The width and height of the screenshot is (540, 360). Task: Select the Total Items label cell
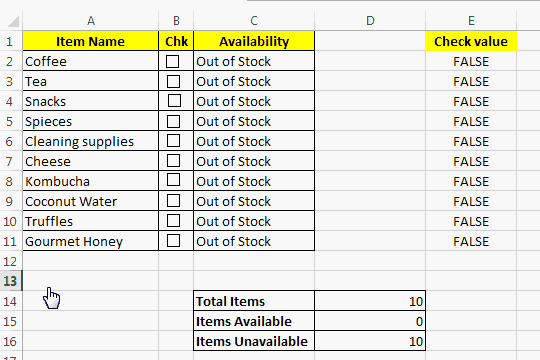coord(254,301)
